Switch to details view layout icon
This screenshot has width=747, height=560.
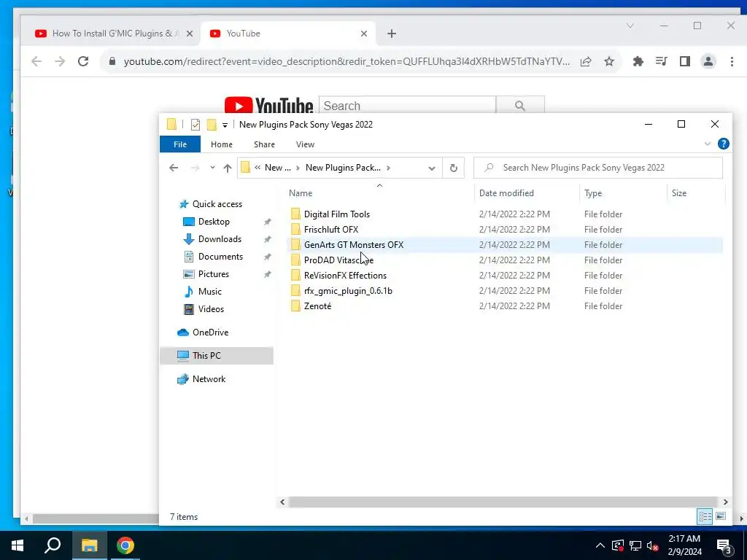(x=705, y=517)
